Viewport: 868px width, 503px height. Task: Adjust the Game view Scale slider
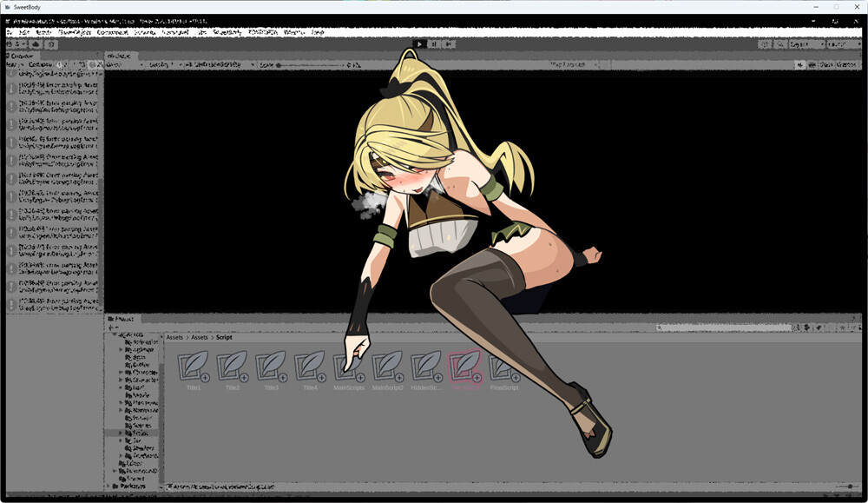310,65
